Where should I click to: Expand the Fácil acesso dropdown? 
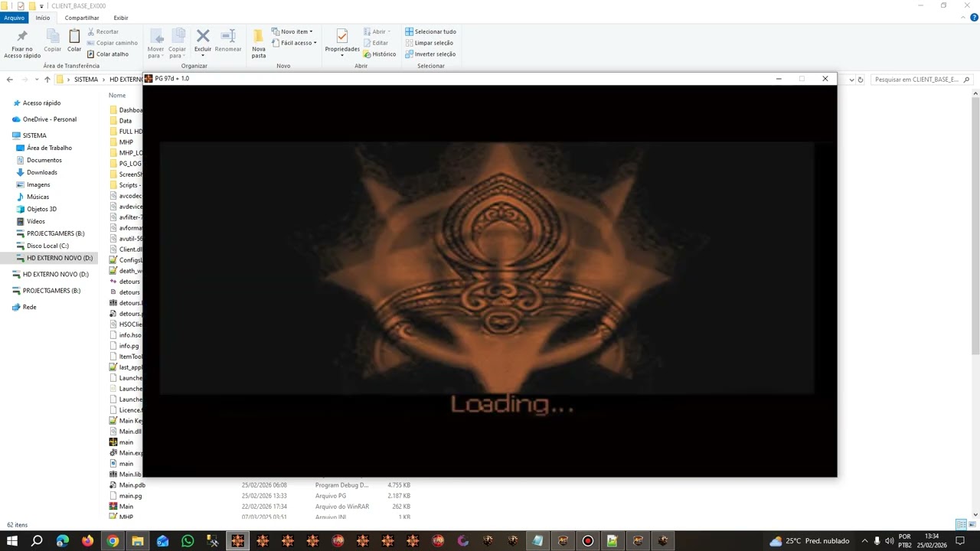(294, 43)
